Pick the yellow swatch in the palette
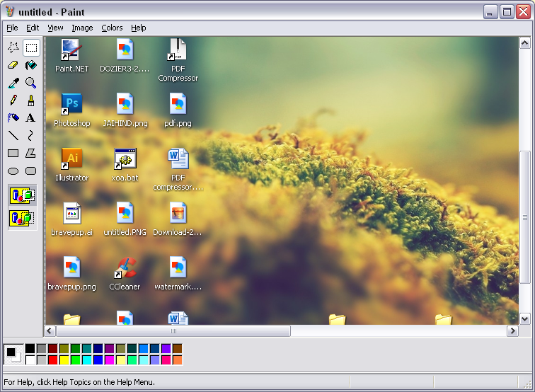Screen dimensions: 535x392 pos(64,359)
